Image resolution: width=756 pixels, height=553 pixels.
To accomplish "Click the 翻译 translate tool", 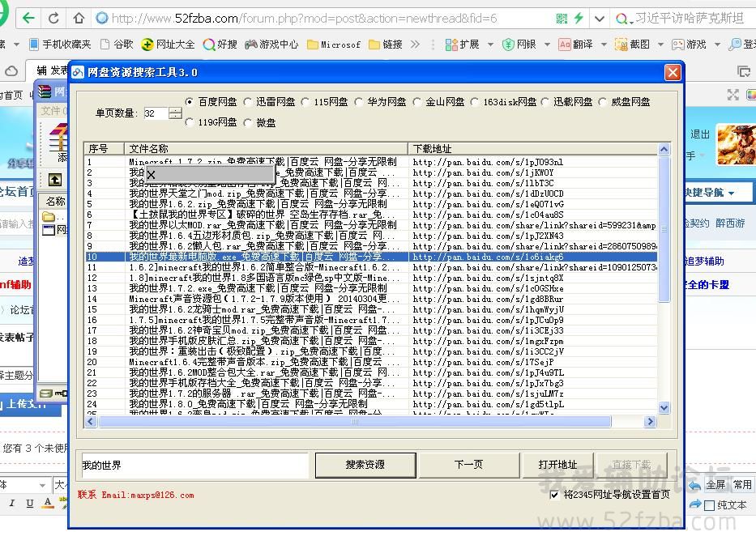I will click(x=575, y=45).
